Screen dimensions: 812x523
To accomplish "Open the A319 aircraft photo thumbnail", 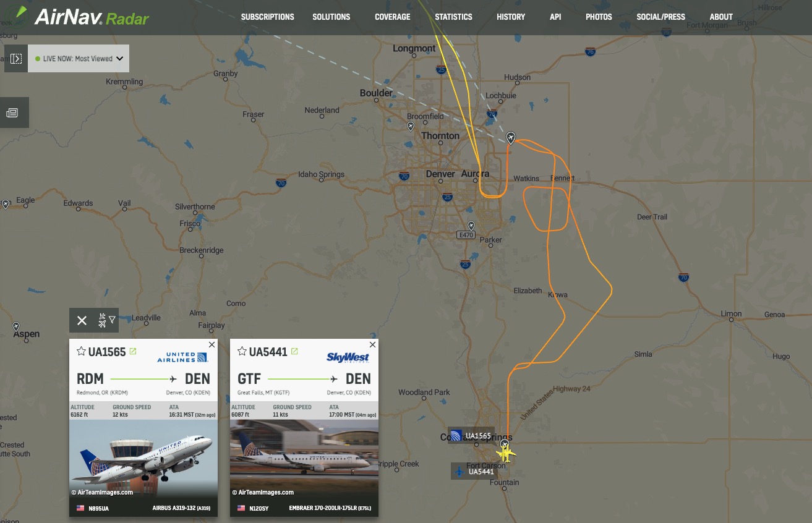I will [x=143, y=459].
